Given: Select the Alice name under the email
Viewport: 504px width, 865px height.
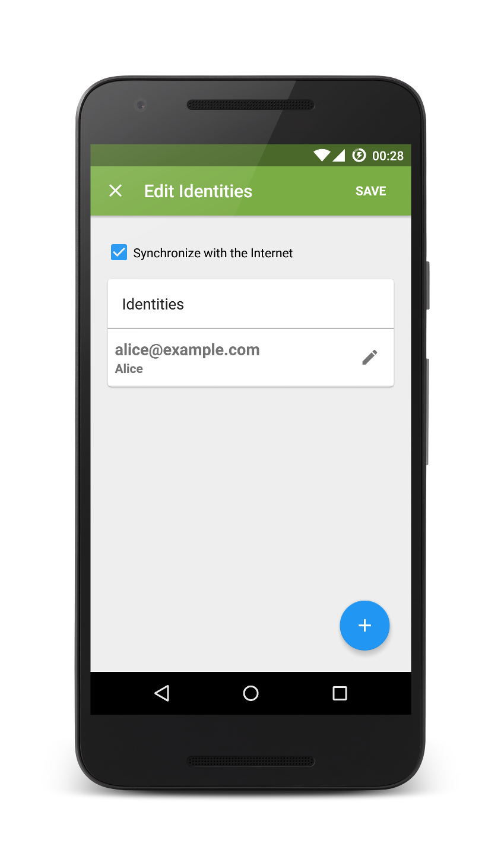Looking at the screenshot, I should click(129, 369).
